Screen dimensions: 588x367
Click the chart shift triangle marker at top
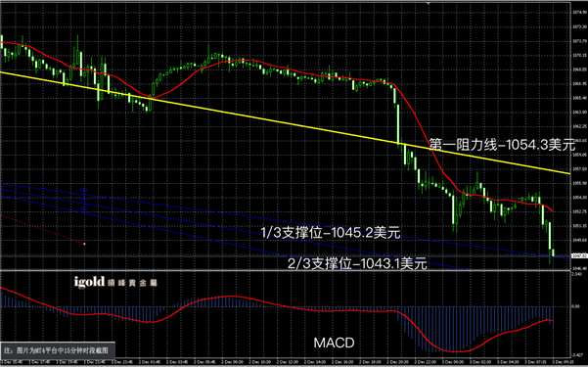click(428, 3)
